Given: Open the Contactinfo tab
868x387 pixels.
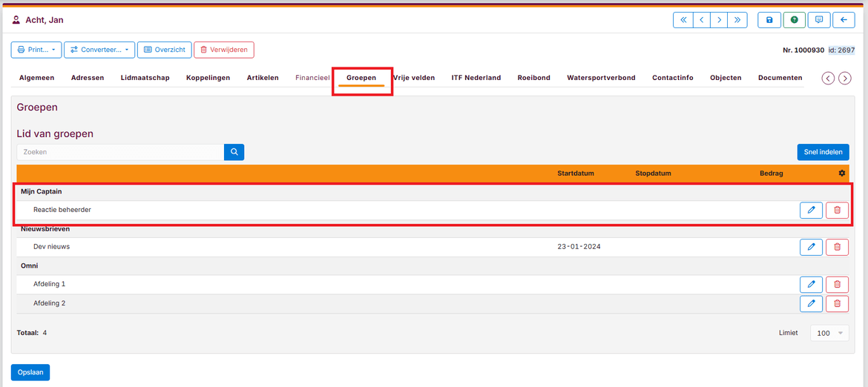Looking at the screenshot, I should (672, 78).
